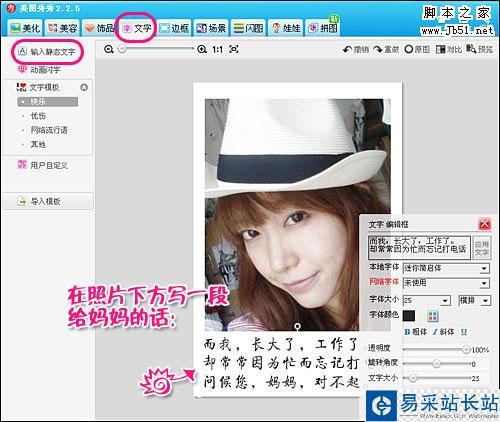The image size is (500, 422).
Task: Open 用户自定义 templates
Action: (x=43, y=165)
